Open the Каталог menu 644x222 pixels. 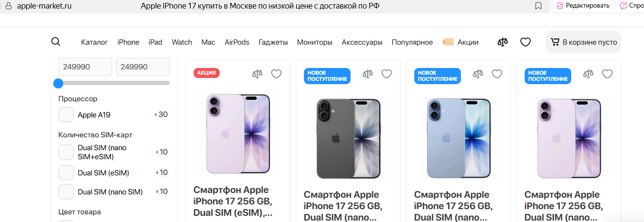[x=95, y=42]
